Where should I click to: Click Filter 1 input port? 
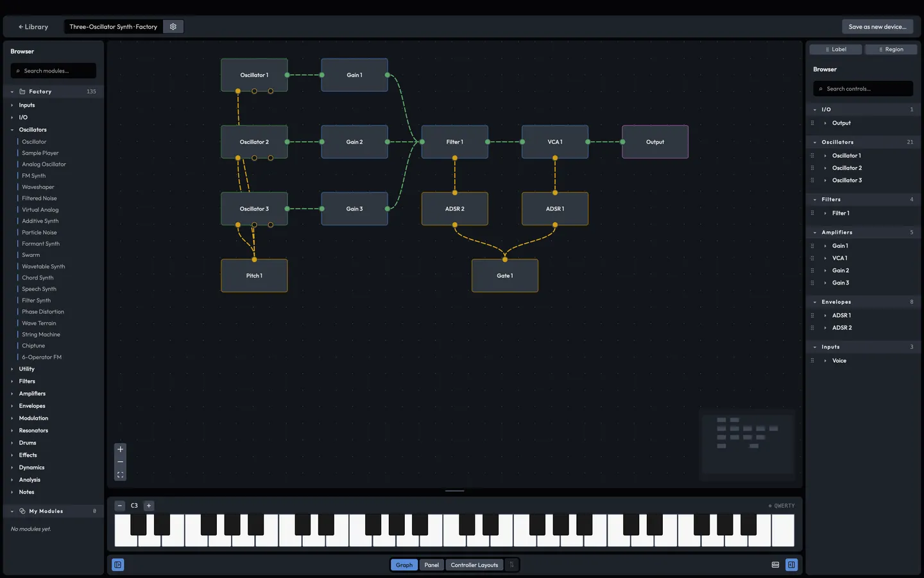click(422, 142)
